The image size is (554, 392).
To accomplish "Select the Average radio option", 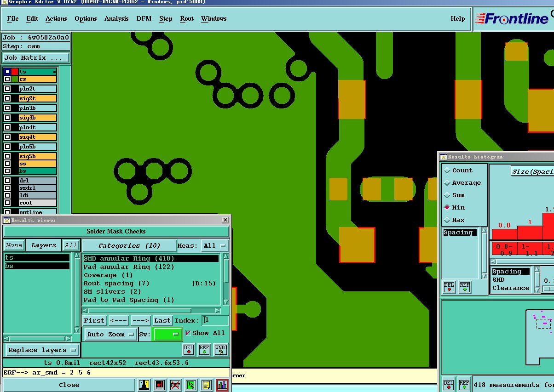I will (447, 182).
